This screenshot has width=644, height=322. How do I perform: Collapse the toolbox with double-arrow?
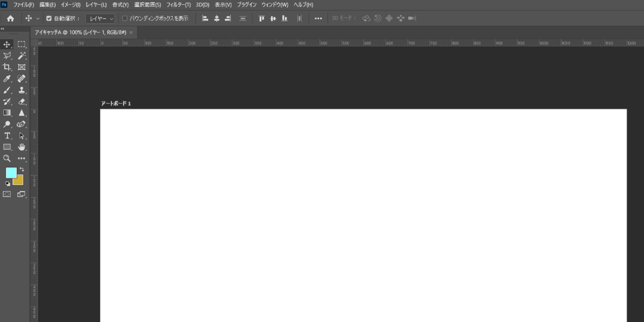pos(3,29)
